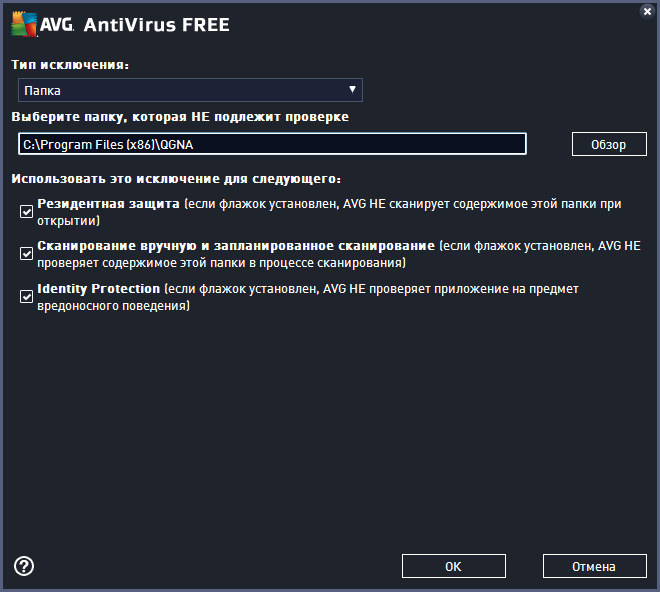Click the Обзор browse button

pyautogui.click(x=609, y=144)
